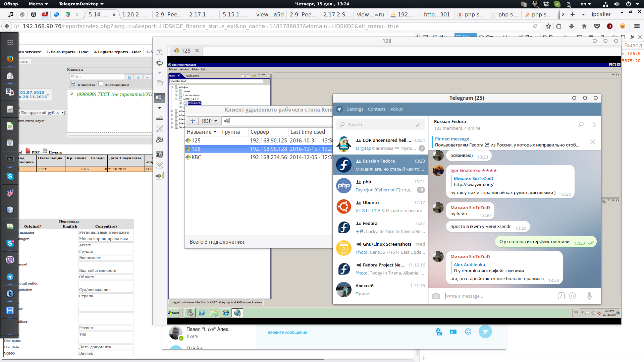Click Remmina resize window to fit icon
Image resolution: width=644 pixels, height=362 pixels.
[x=160, y=52]
